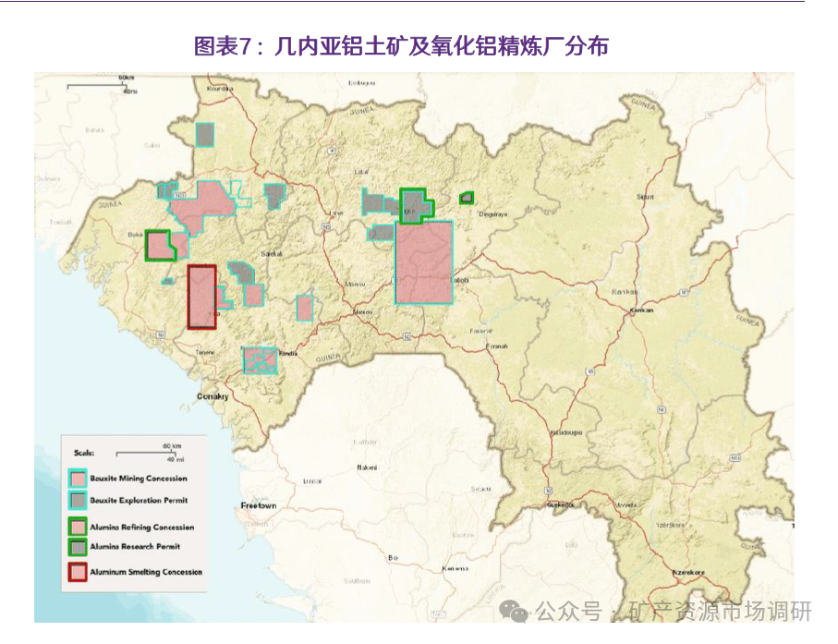Select the 'Bauxite Exploration Permit' legend label
This screenshot has width=838, height=644.
(x=139, y=500)
